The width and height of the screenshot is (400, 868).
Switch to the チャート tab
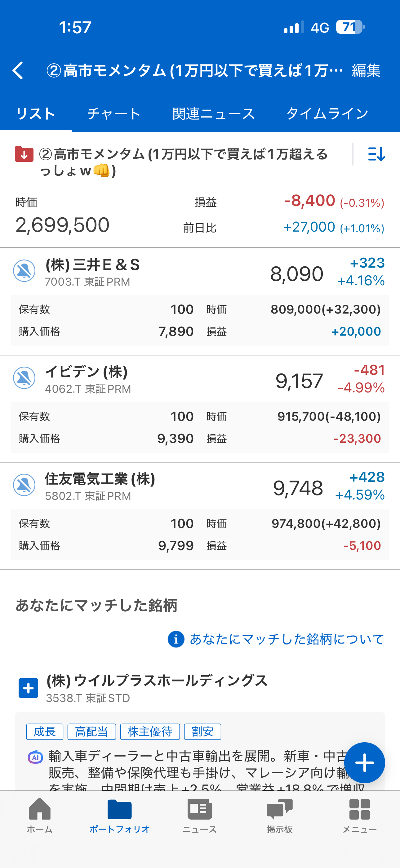coord(114,114)
